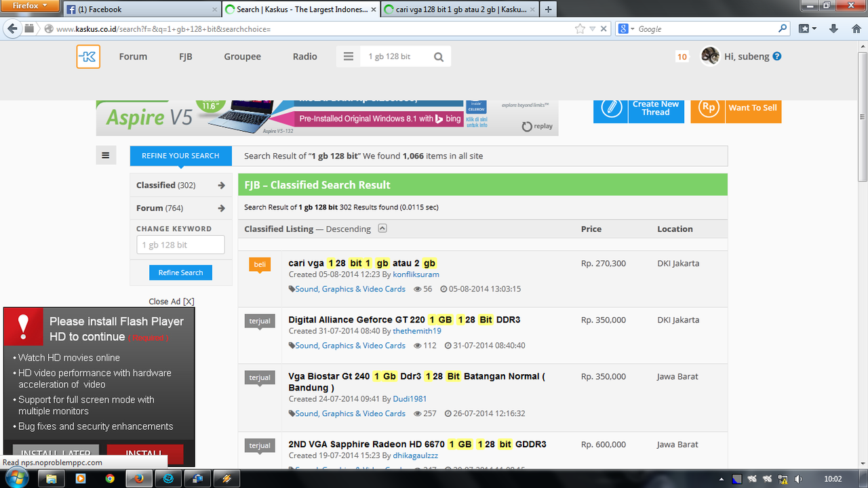The width and height of the screenshot is (868, 488).
Task: Open the search category hamburger menu
Action: click(349, 57)
